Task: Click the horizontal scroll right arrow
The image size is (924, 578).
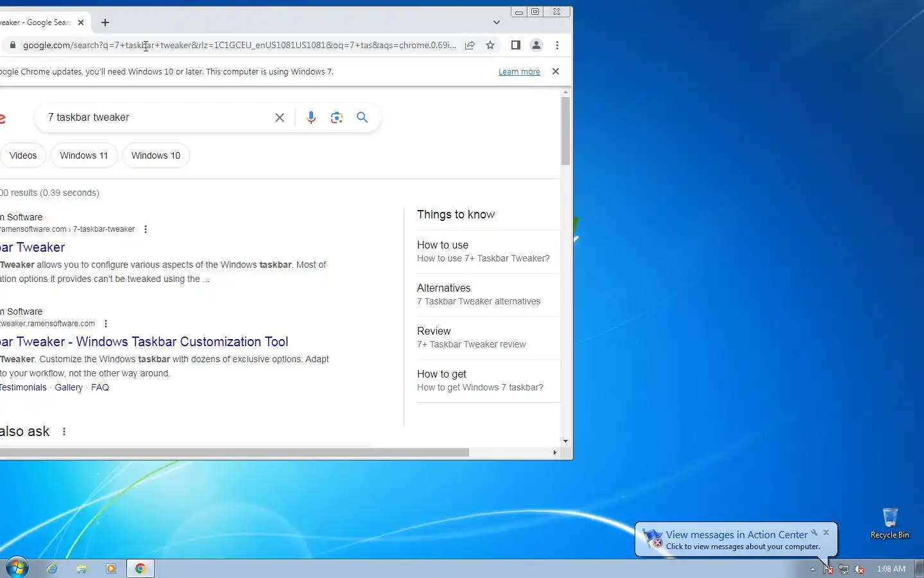Action: coord(555,452)
